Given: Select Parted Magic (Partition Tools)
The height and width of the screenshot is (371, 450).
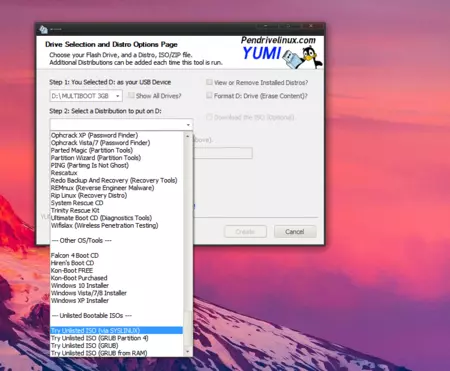Looking at the screenshot, I should 92,150.
